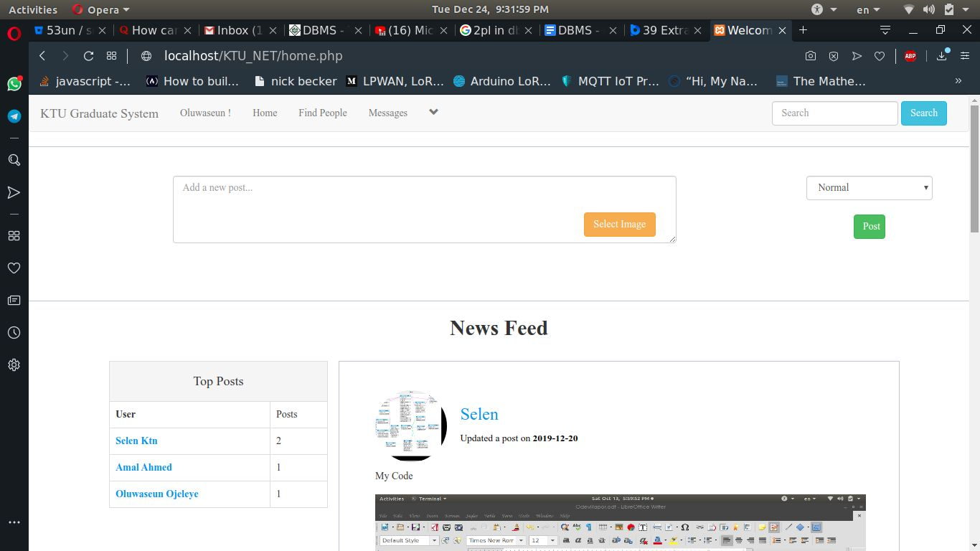Open the accessibility menu in top bar
The height and width of the screenshot is (551, 980).
click(x=824, y=9)
